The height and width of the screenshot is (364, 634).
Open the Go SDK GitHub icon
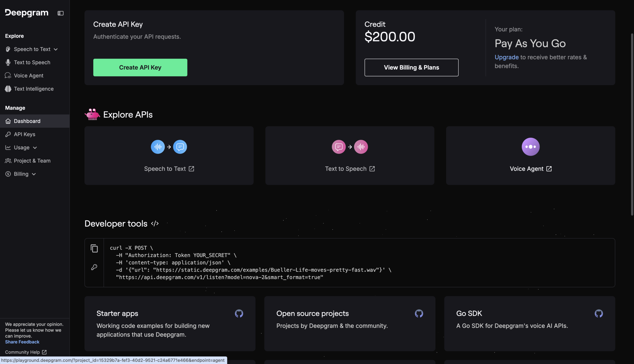[599, 314]
